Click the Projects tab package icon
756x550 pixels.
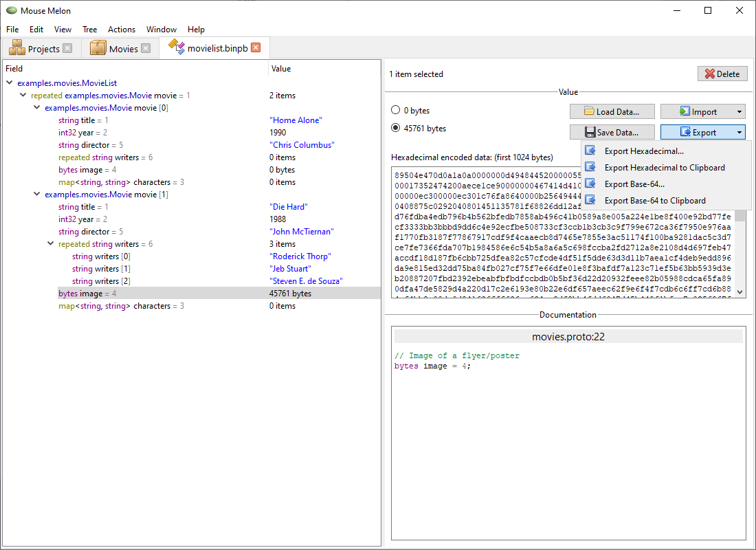pos(15,47)
